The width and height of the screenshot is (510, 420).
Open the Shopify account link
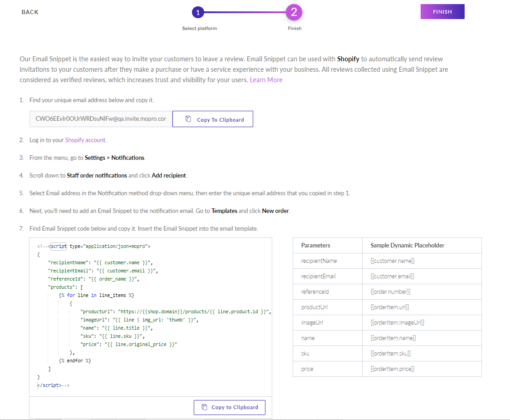click(x=85, y=140)
